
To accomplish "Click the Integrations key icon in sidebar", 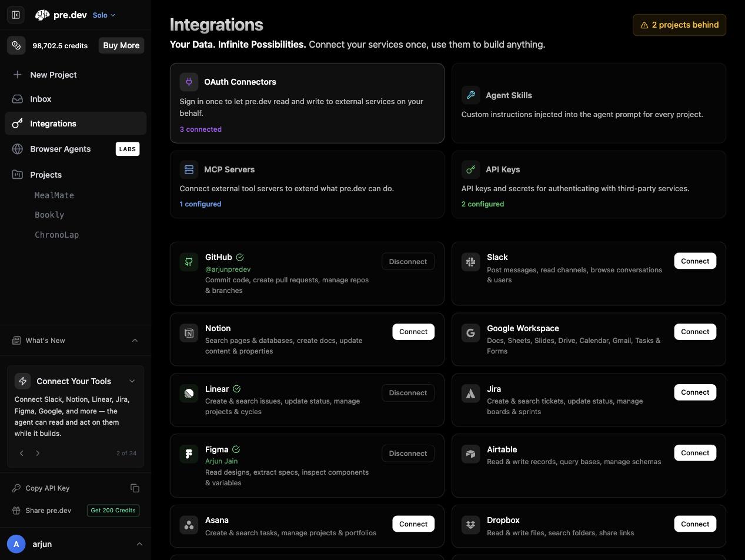I will tap(18, 124).
